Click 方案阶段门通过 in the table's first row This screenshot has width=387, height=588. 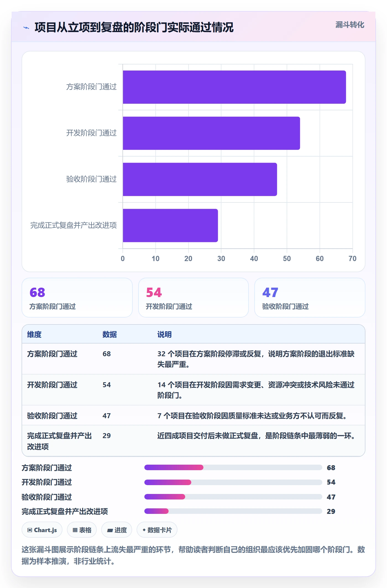(x=52, y=354)
